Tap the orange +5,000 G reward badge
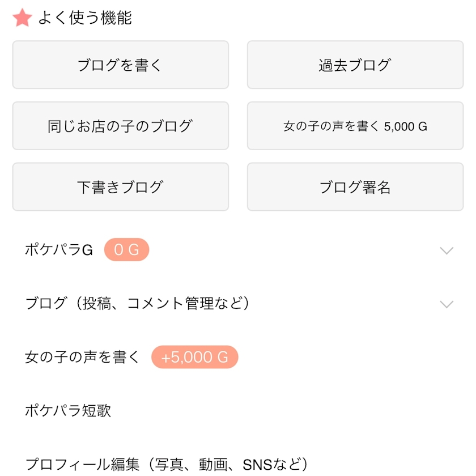Viewport: 476px width, 476px height. coord(194,358)
